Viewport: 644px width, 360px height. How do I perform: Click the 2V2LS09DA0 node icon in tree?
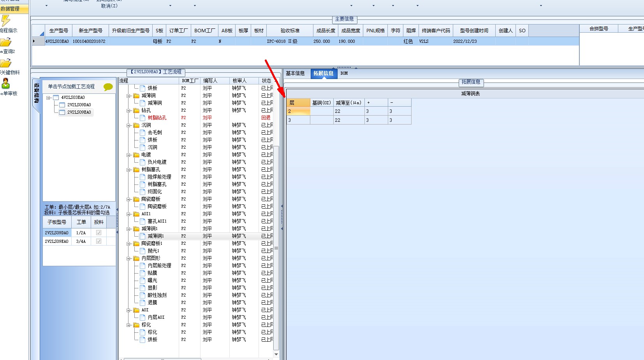click(62, 105)
